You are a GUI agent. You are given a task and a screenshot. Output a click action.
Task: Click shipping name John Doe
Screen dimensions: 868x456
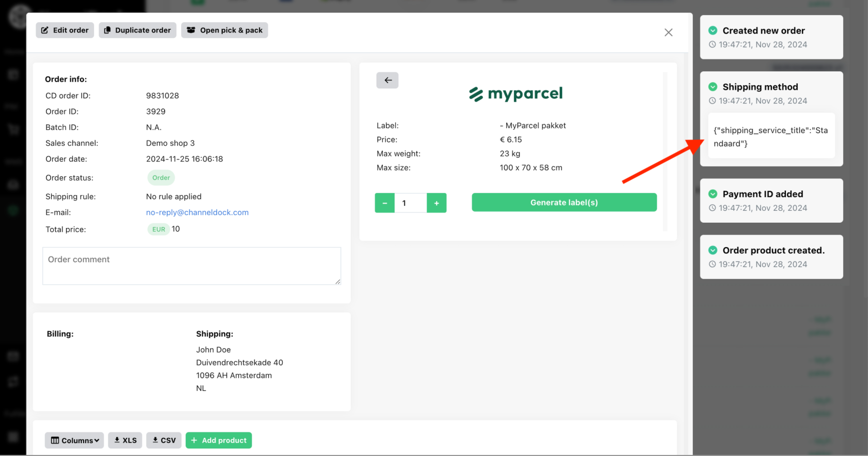pos(213,350)
